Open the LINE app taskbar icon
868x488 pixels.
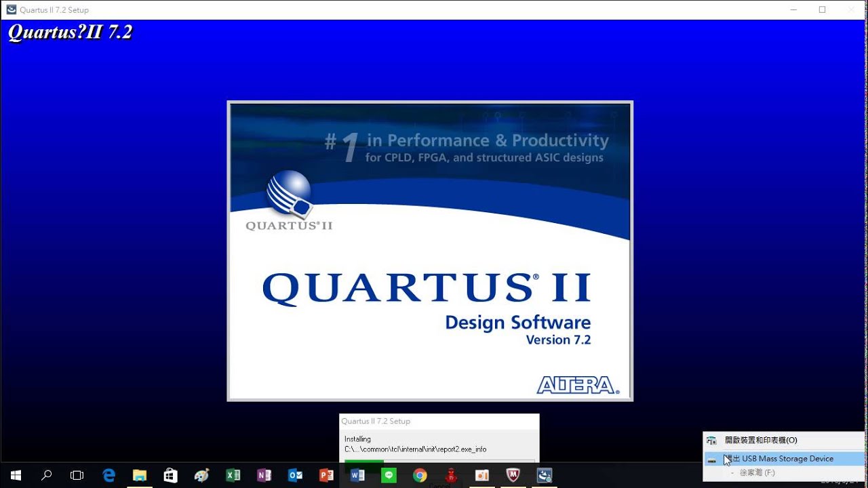tap(389, 476)
